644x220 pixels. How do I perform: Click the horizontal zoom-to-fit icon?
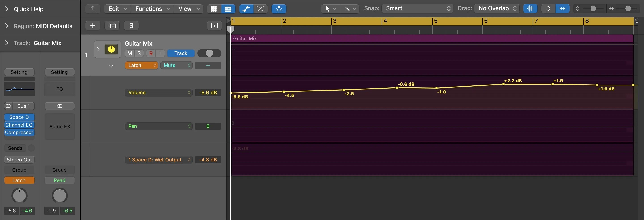(x=562, y=8)
